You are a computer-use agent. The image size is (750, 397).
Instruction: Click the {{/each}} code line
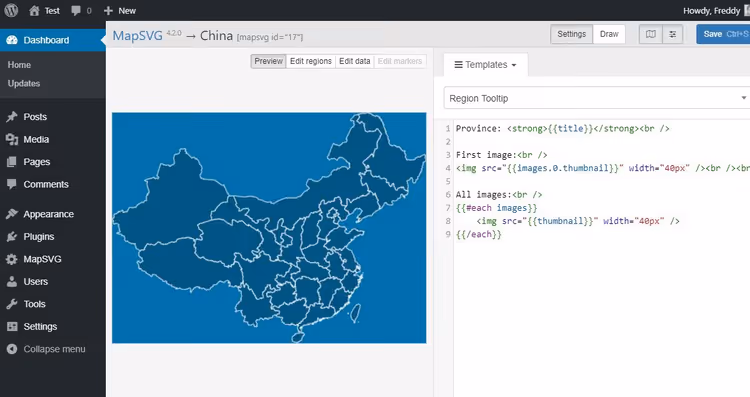coord(478,234)
